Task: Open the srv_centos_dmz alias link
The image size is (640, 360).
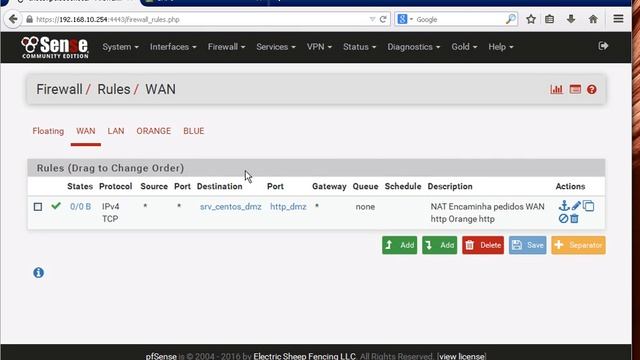Action: pos(231,207)
